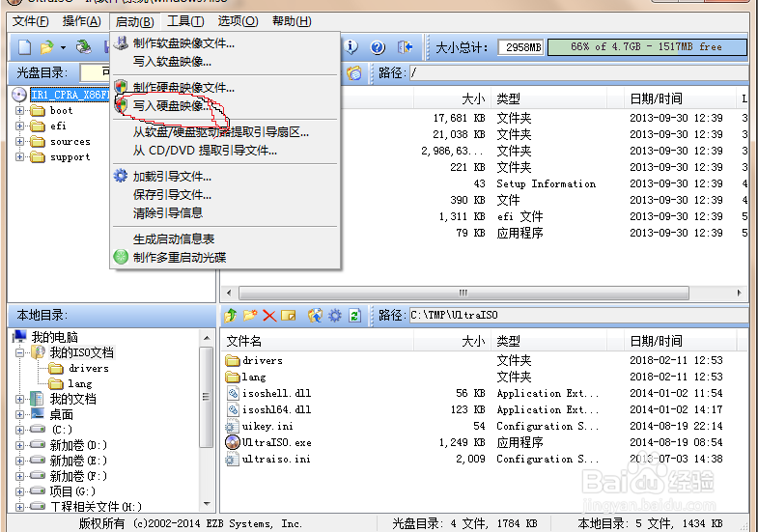Click the add files to image icon
The width and height of the screenshot is (758, 532).
(315, 316)
